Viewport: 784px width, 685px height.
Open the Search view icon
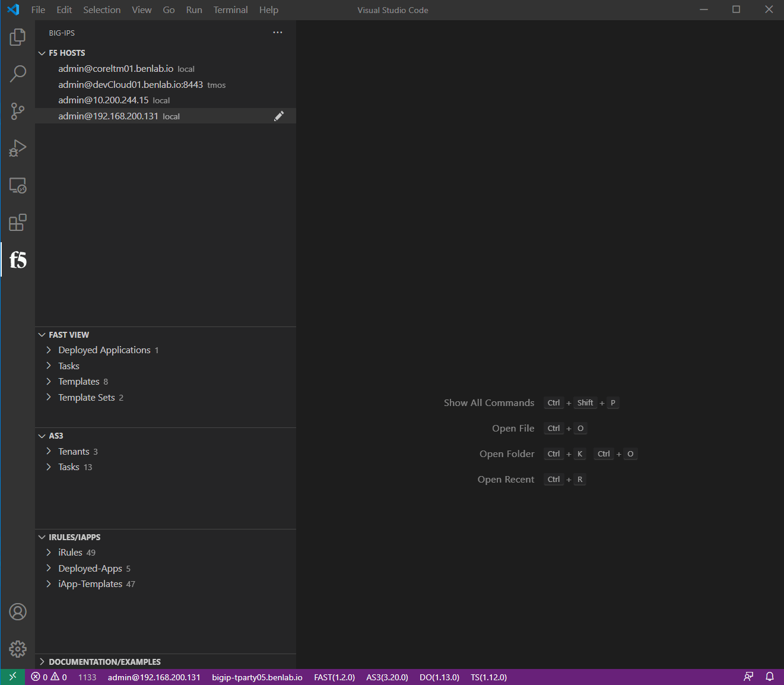18,74
